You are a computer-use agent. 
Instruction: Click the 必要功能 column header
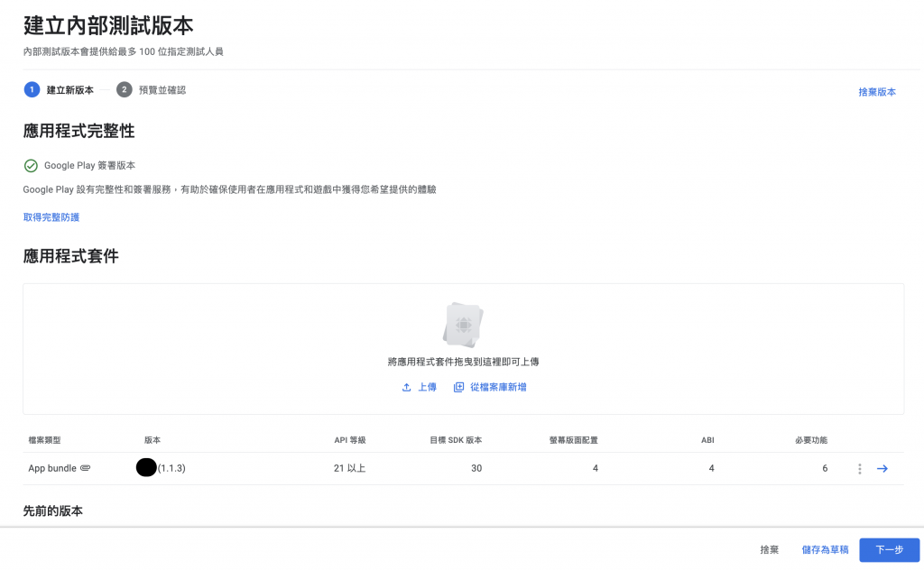pos(811,440)
